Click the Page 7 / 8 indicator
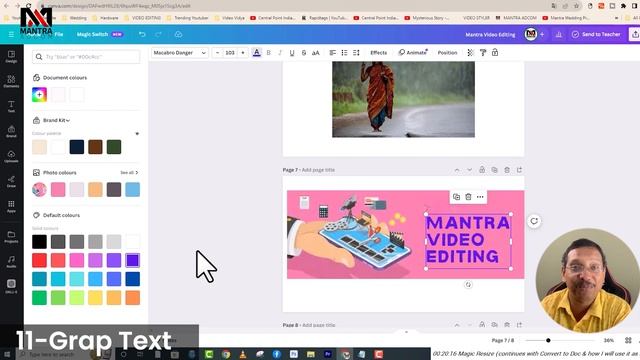 coord(502,340)
